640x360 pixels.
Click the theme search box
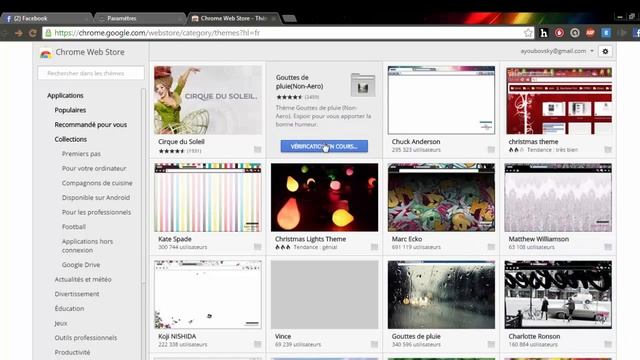91,73
